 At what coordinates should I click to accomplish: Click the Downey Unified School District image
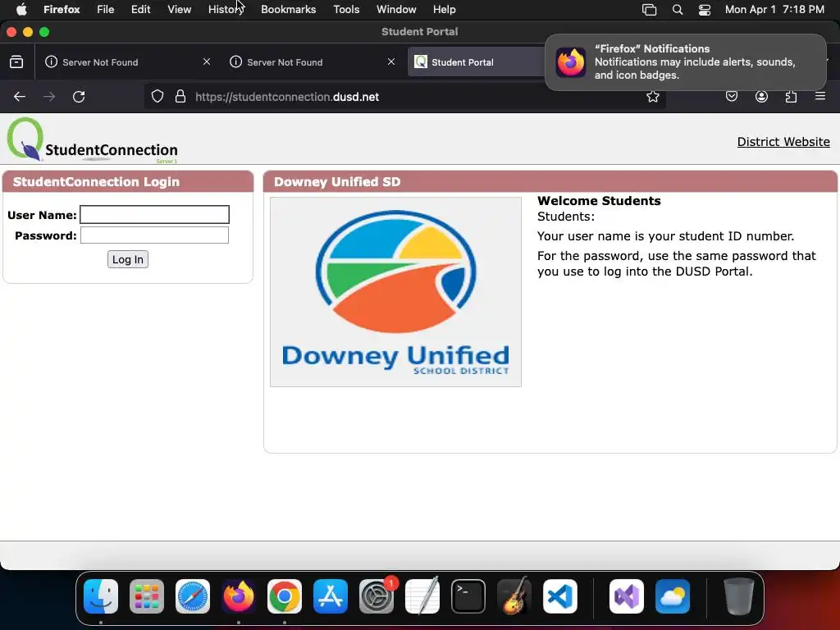[395, 292]
